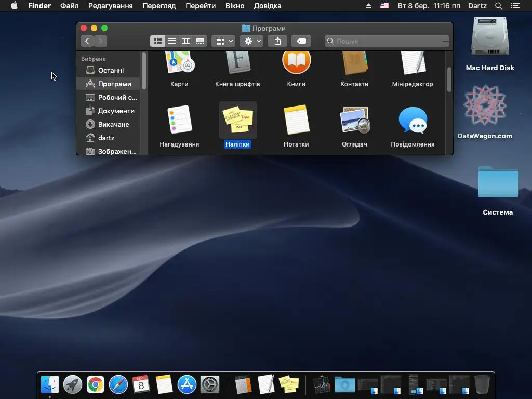The width and height of the screenshot is (532, 399).
Task: Select the Повідомлення app icon
Action: pyautogui.click(x=413, y=120)
